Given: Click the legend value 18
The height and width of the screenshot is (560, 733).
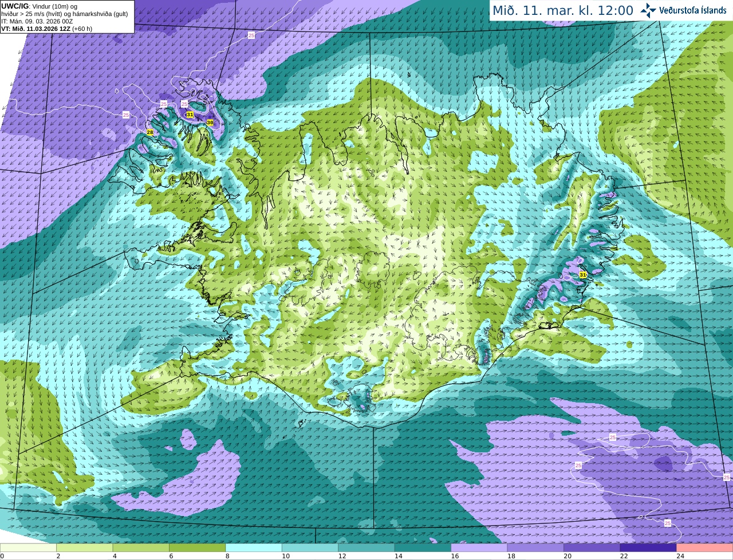Looking at the screenshot, I should tap(511, 556).
